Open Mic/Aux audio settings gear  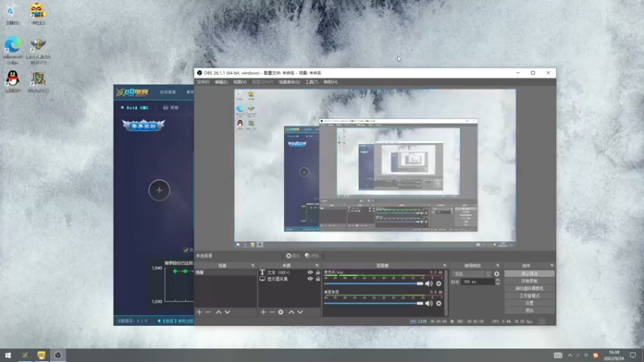click(x=439, y=284)
